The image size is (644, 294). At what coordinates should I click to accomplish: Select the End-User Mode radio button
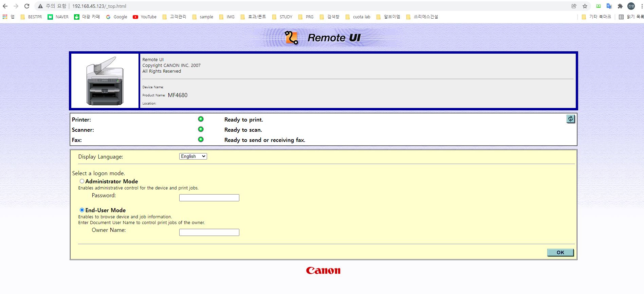[x=82, y=210]
